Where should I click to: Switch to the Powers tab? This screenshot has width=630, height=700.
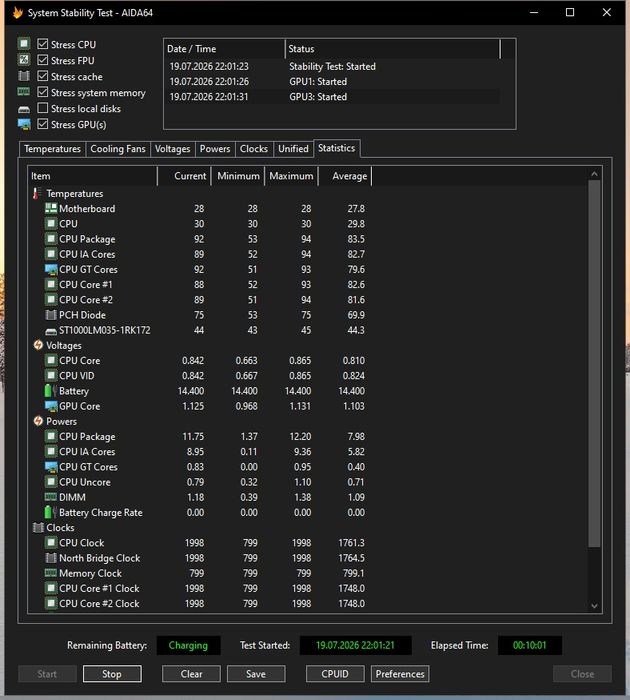pos(215,149)
